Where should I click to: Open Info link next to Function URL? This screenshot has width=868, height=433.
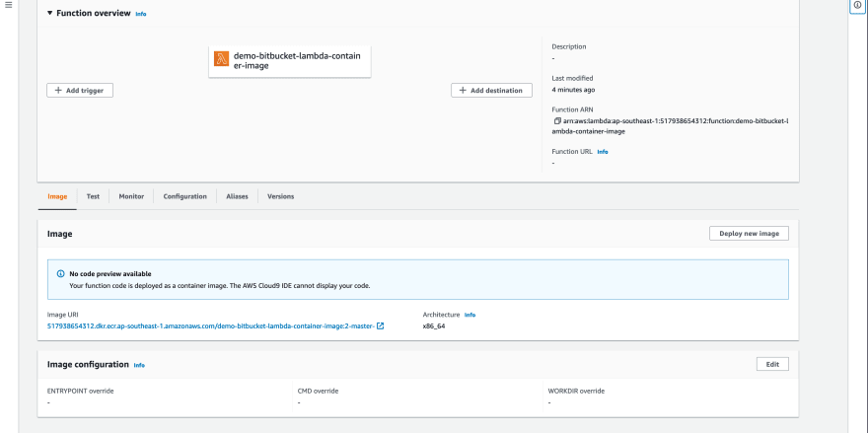click(x=603, y=152)
